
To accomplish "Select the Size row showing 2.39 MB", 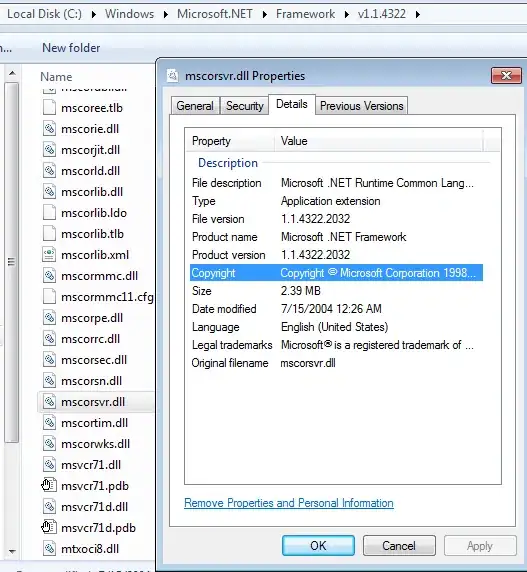I will tap(336, 291).
